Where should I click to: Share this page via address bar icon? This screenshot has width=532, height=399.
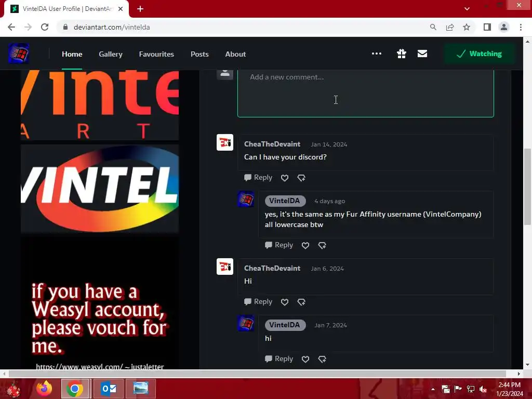(x=450, y=27)
